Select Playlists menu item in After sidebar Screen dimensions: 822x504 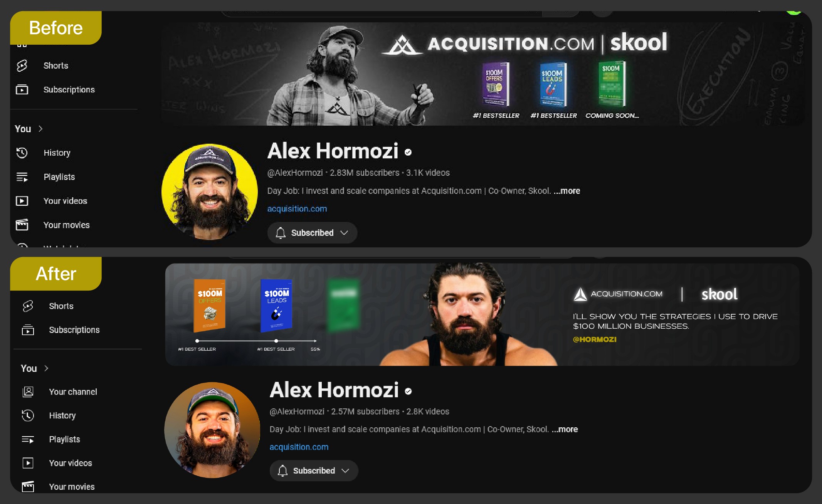64,439
